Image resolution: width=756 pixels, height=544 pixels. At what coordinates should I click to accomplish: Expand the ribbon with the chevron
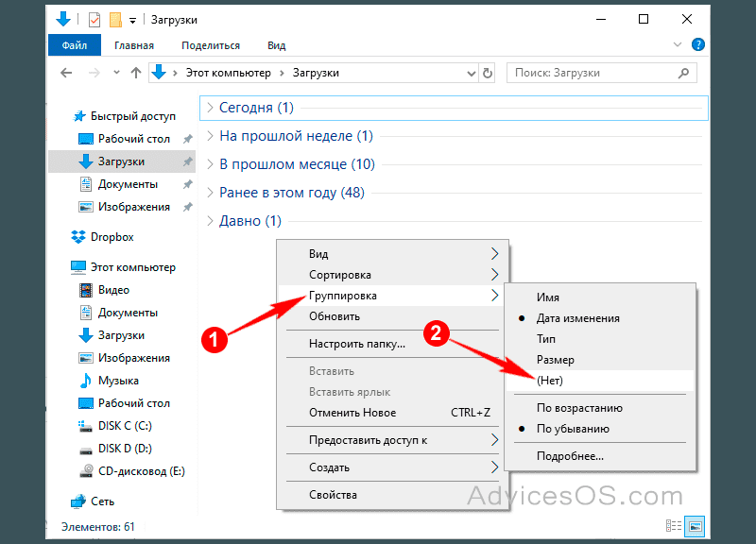pos(678,44)
